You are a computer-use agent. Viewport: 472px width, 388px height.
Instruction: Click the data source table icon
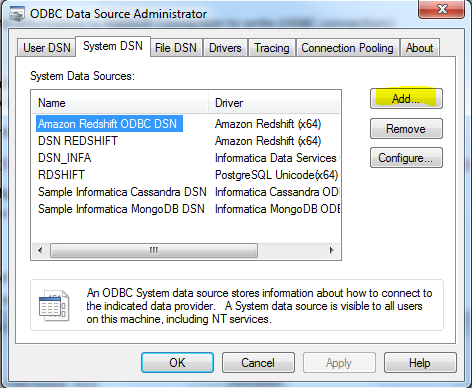(54, 305)
